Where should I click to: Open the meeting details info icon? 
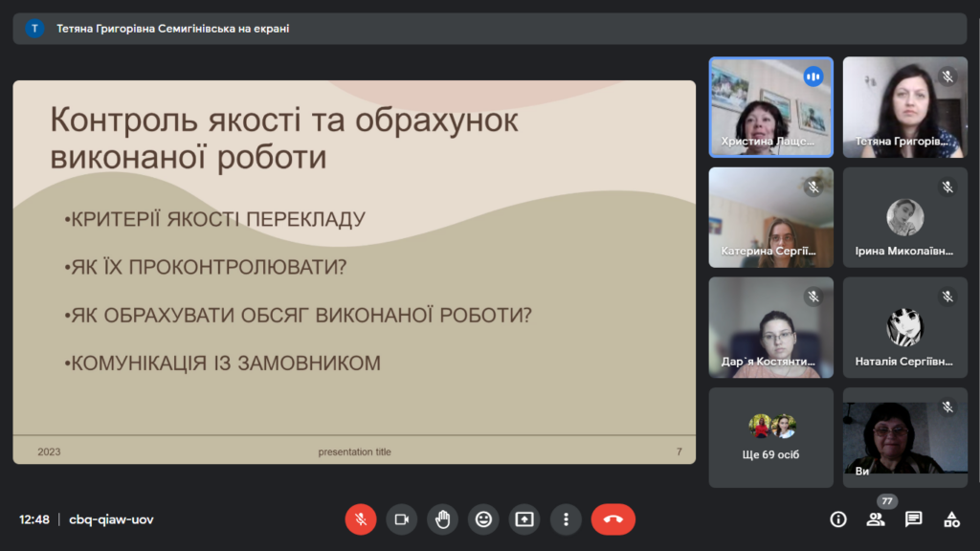click(x=838, y=519)
